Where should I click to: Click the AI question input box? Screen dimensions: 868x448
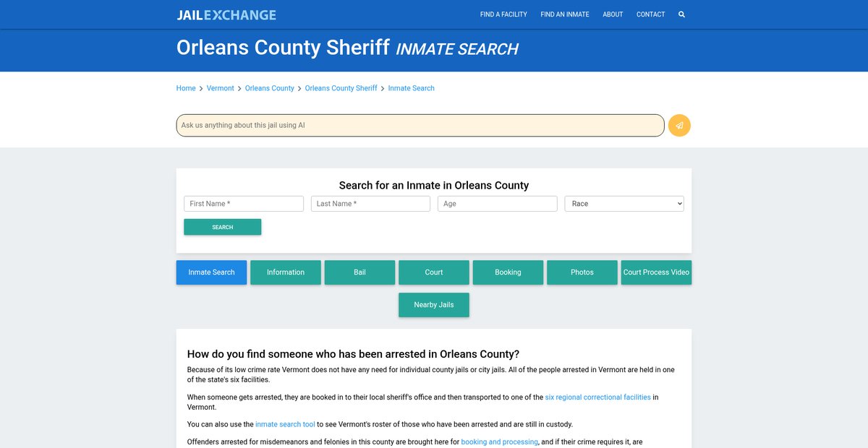420,125
